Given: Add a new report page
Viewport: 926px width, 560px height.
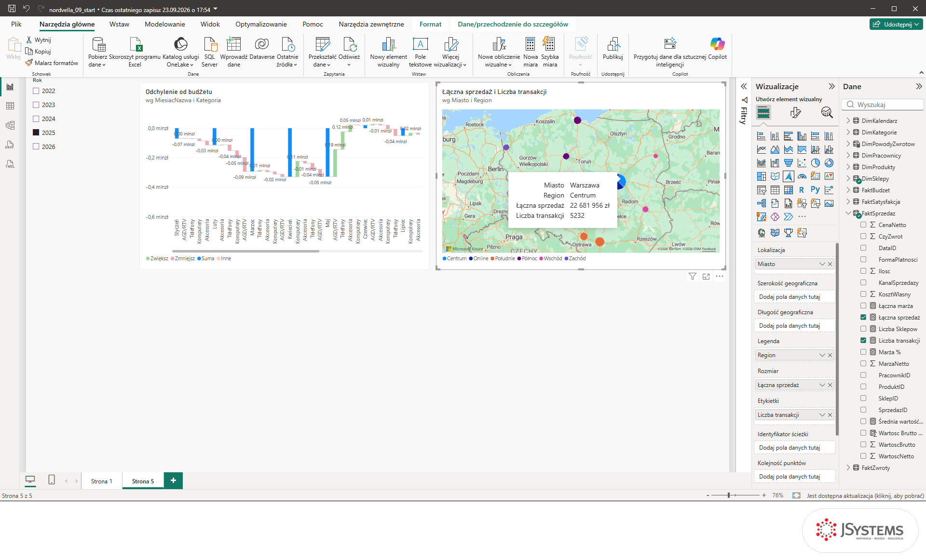Looking at the screenshot, I should coord(173,480).
